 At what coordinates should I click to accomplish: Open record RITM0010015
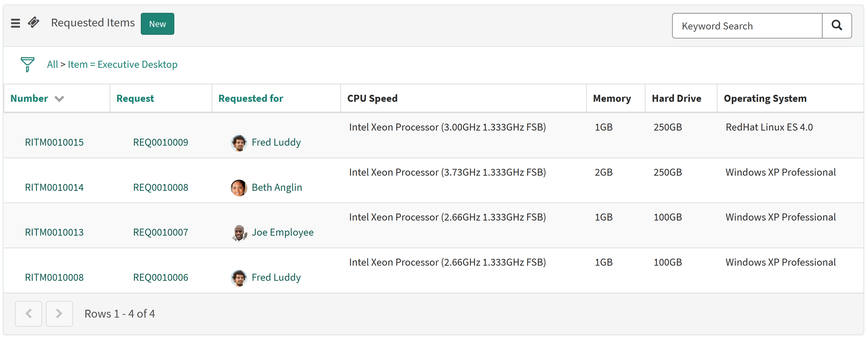54,142
